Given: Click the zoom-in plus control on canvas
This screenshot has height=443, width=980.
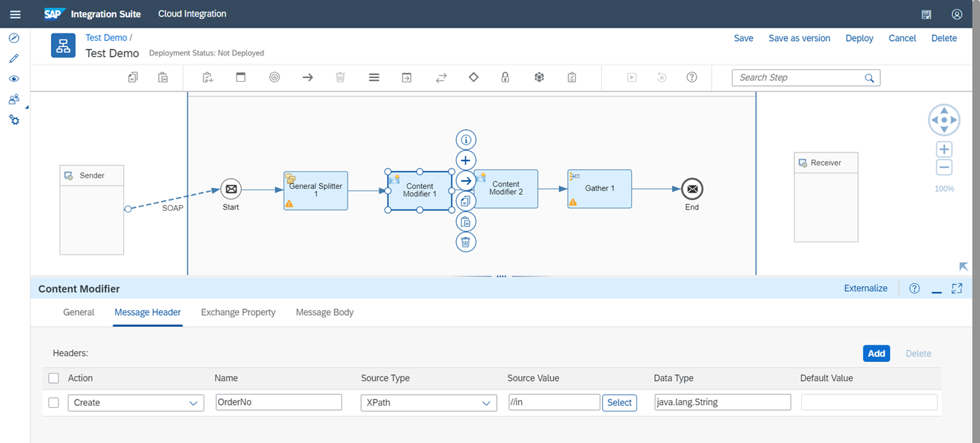Looking at the screenshot, I should [944, 149].
